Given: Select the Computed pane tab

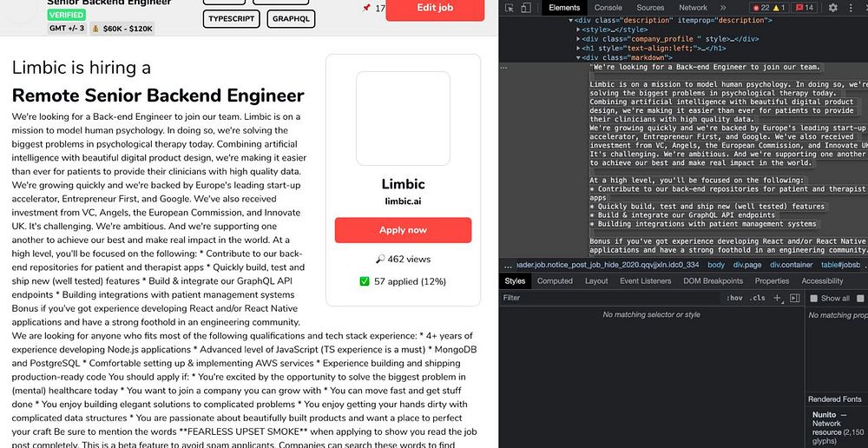Looking at the screenshot, I should [x=555, y=280].
